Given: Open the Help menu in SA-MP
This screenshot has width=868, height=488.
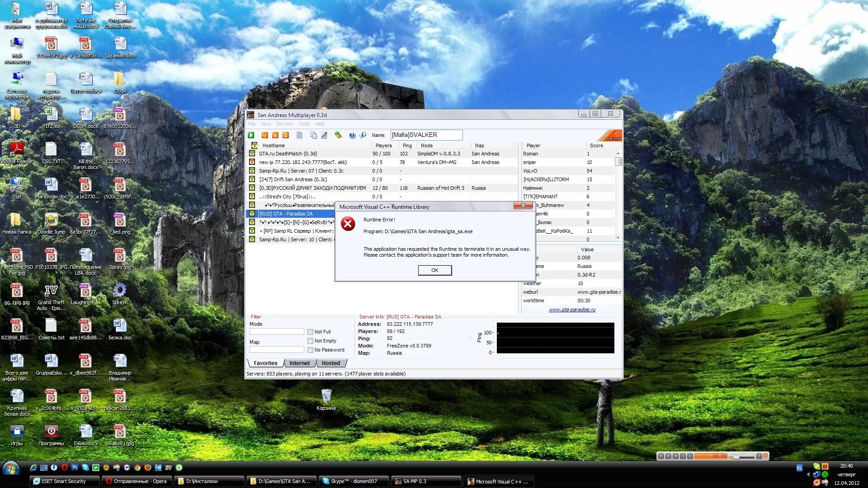Looking at the screenshot, I should click(x=320, y=124).
